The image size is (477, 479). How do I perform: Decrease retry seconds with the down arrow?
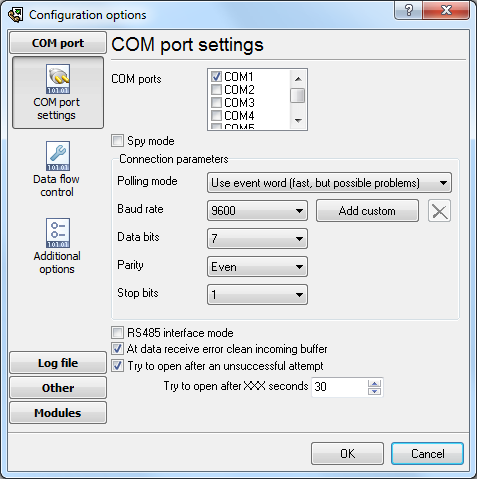374,391
